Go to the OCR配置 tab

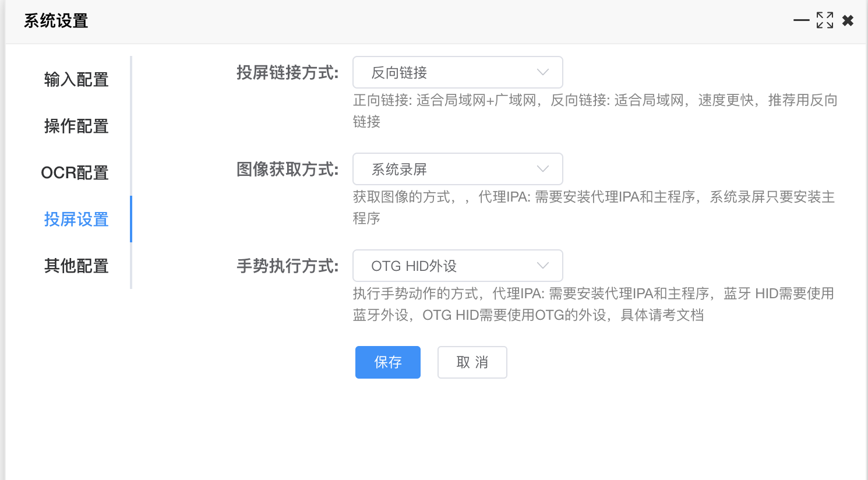pyautogui.click(x=75, y=172)
